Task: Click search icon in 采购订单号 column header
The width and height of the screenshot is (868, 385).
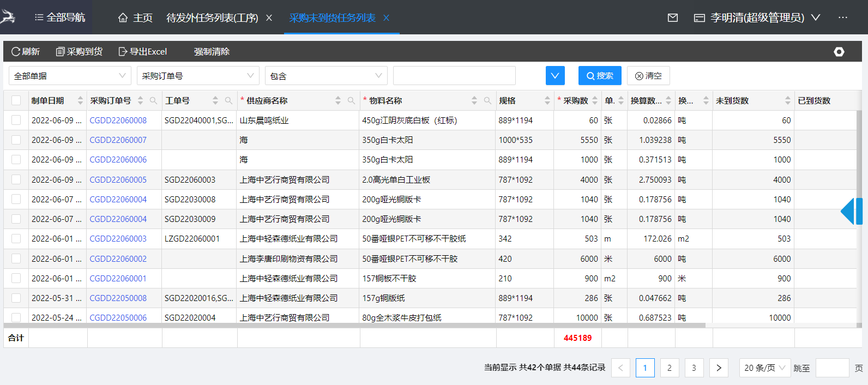Action: [154, 101]
